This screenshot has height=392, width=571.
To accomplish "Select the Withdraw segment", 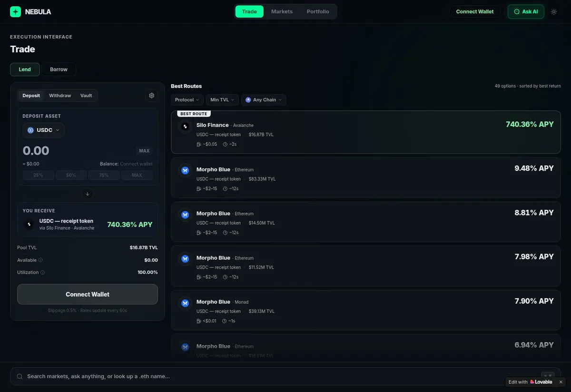I will point(60,96).
